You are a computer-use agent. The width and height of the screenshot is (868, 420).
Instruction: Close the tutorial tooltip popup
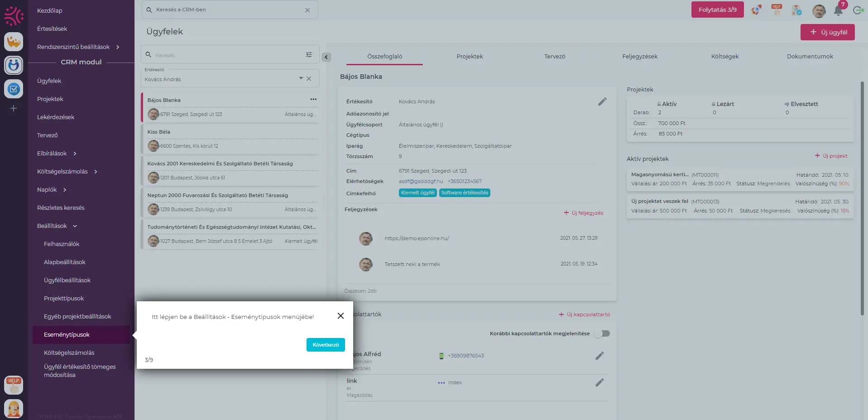click(x=340, y=316)
